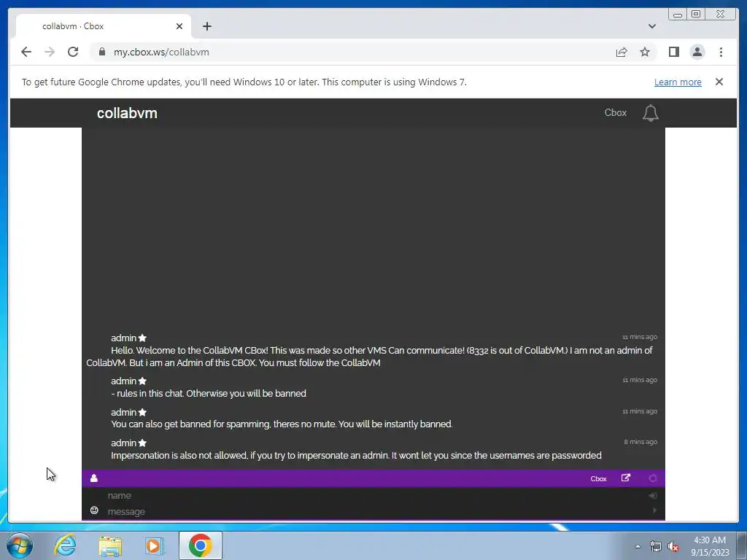Viewport: 747px width, 560px height.
Task: Click the Impersonation is also not allowed message
Action: click(356, 455)
